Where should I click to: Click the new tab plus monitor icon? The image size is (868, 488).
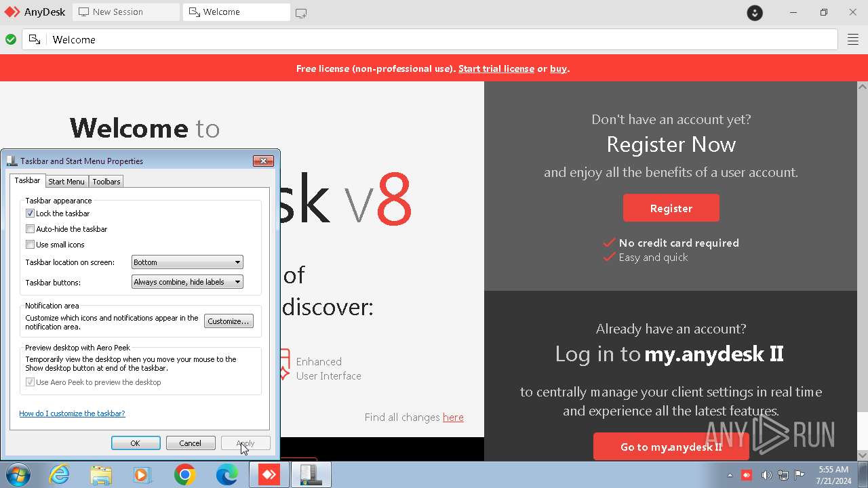[x=301, y=12]
